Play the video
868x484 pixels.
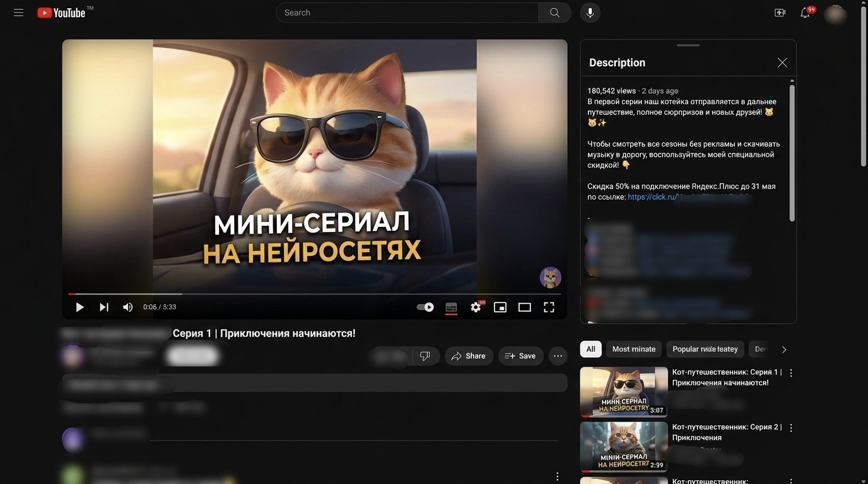79,307
